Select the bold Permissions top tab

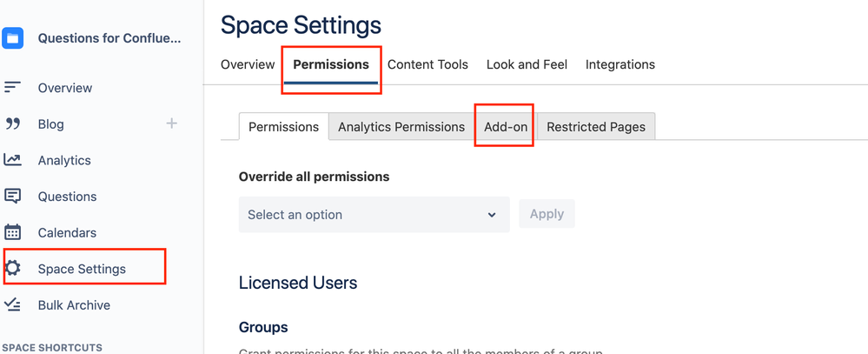coord(331,64)
